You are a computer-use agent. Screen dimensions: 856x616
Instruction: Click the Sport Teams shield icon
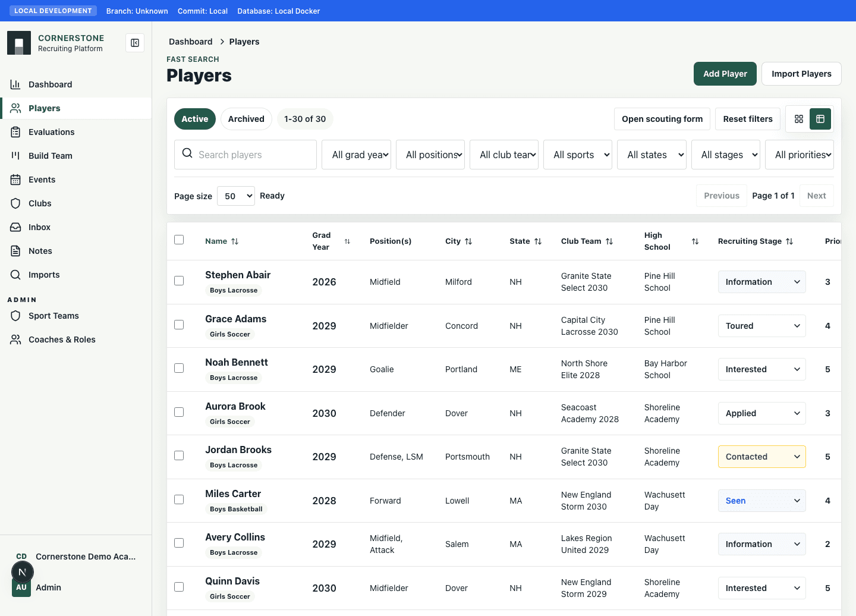coord(15,316)
